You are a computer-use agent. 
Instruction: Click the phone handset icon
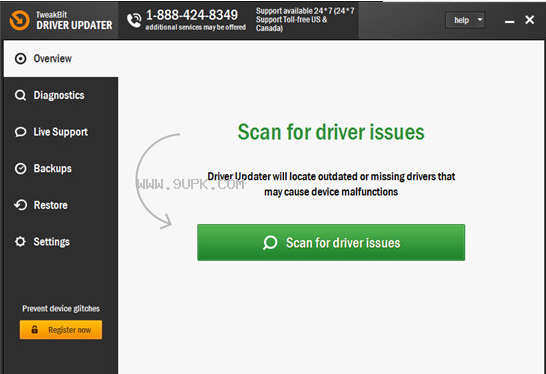(x=134, y=21)
